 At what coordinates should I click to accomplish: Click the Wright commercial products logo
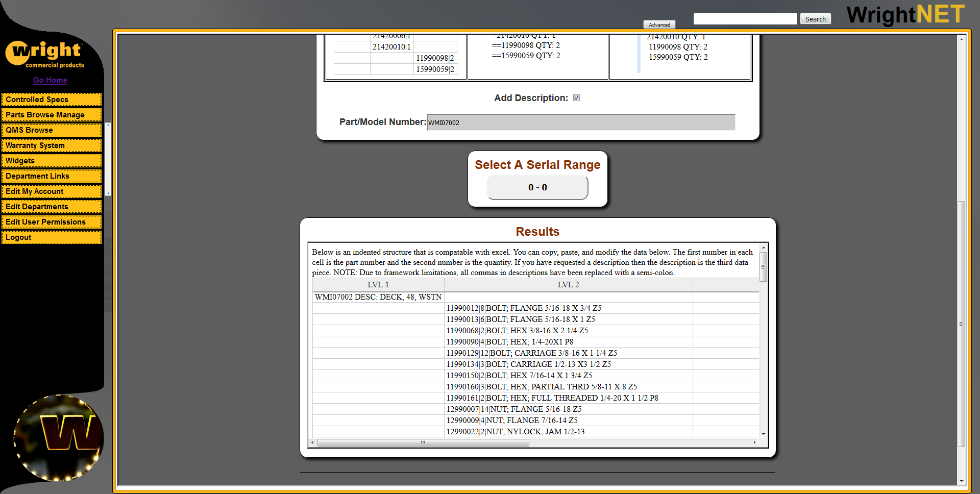(x=45, y=55)
